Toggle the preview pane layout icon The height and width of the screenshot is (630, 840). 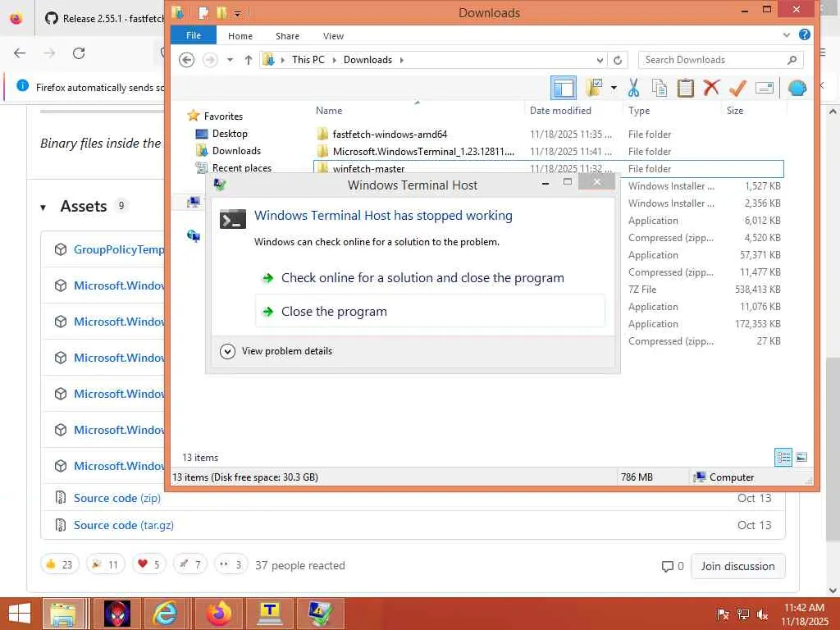(x=564, y=87)
